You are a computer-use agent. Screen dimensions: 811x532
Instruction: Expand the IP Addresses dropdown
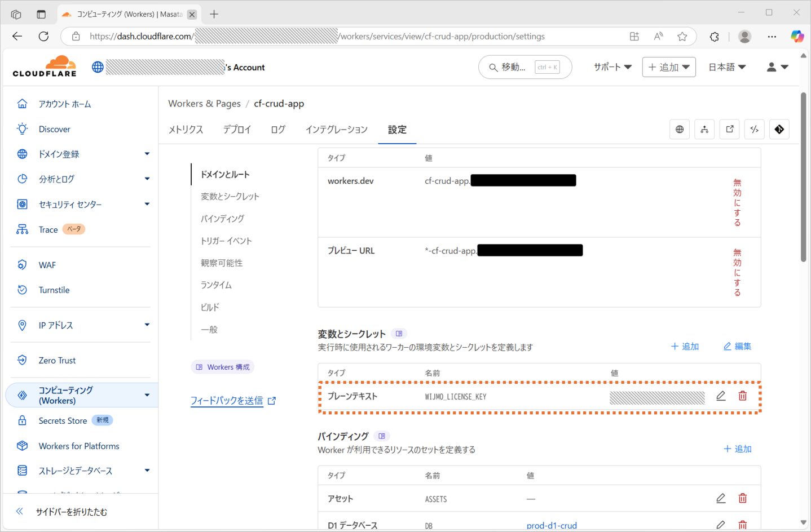pyautogui.click(x=147, y=325)
